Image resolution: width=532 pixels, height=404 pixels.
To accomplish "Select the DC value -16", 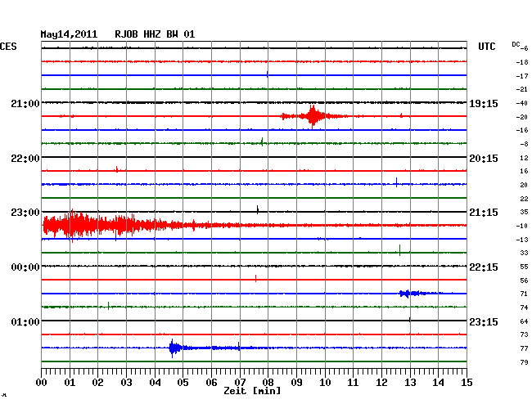I will (x=522, y=130).
